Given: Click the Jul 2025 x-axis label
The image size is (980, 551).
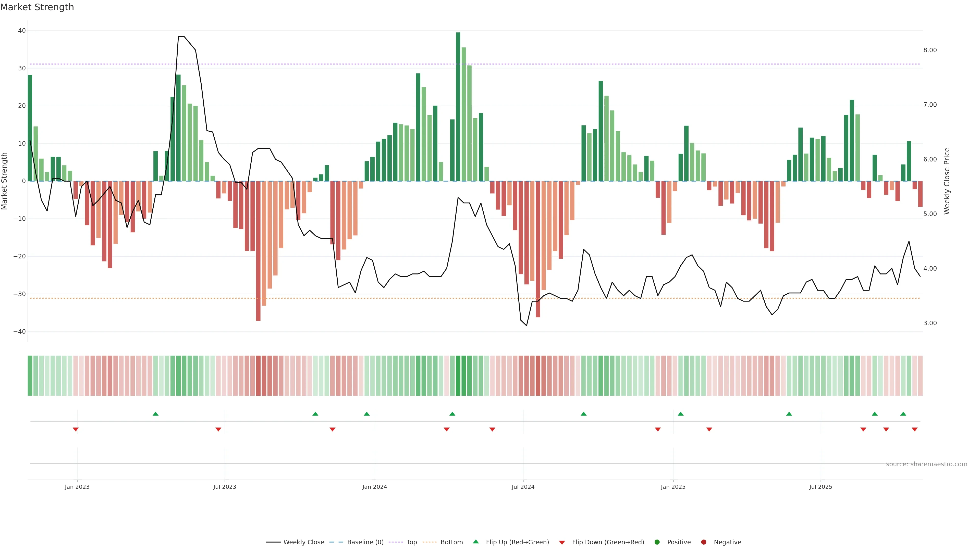Looking at the screenshot, I should point(820,487).
